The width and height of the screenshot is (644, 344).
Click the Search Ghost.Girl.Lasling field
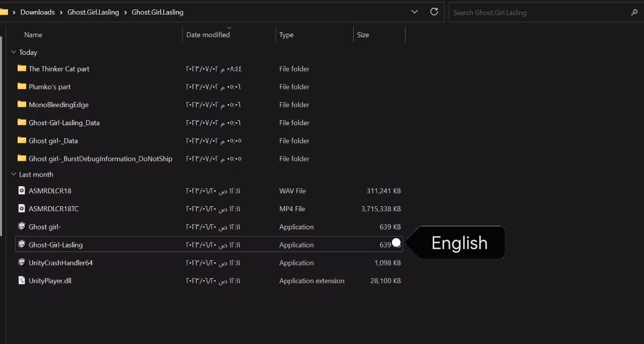[x=538, y=13]
